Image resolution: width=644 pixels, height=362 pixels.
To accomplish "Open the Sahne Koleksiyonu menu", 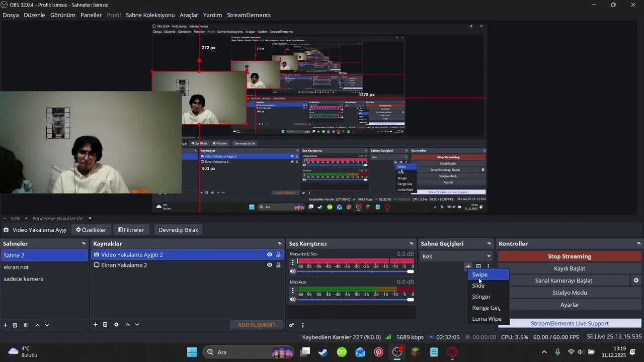I will (x=150, y=15).
